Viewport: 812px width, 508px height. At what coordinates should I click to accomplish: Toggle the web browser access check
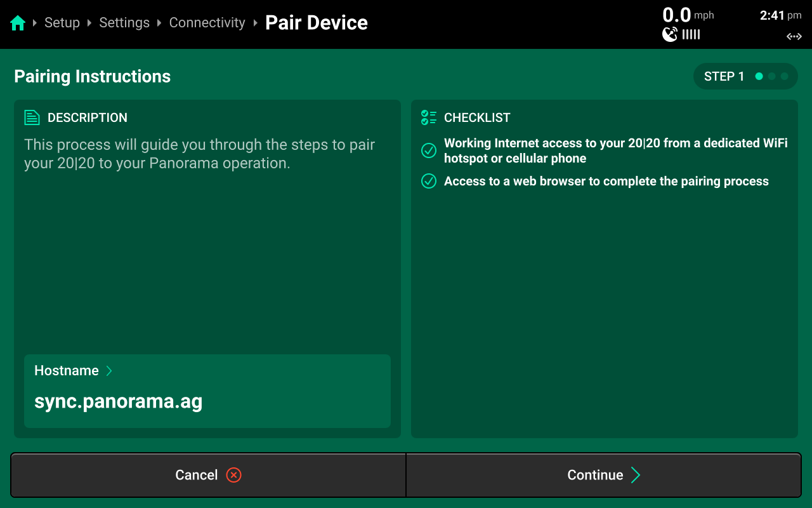pyautogui.click(x=429, y=181)
